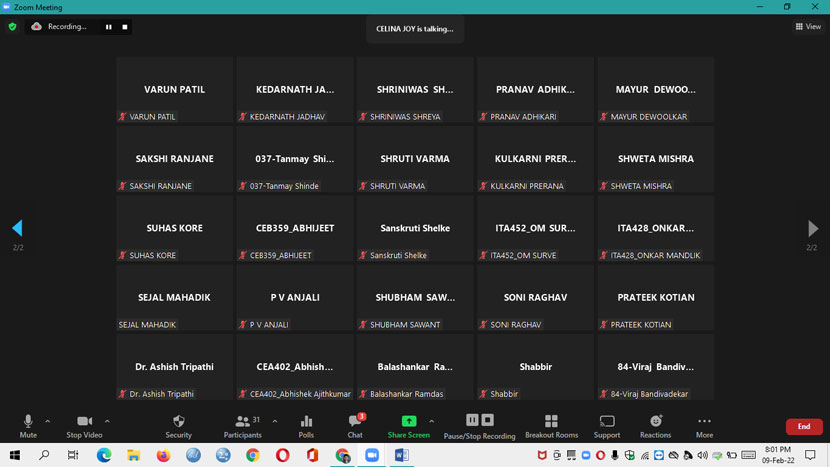The image size is (830, 467).
Task: Open the Polls panel
Action: 306,426
